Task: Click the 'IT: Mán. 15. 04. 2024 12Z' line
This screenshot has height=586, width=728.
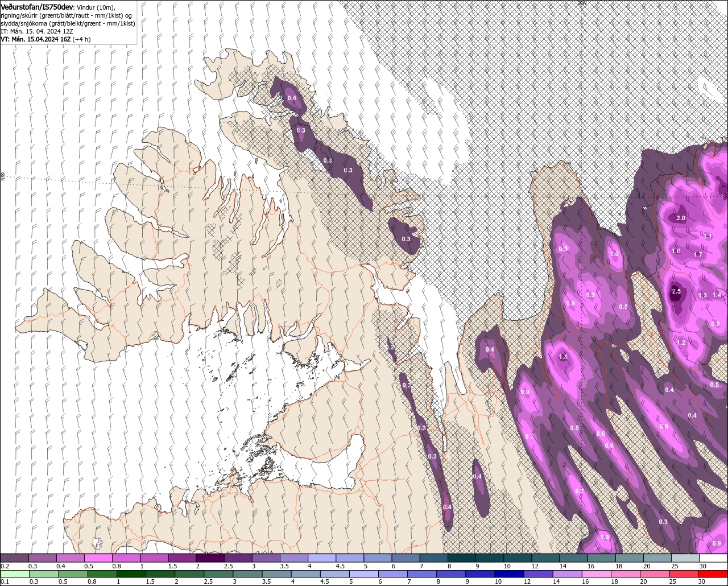Action: click(x=37, y=31)
